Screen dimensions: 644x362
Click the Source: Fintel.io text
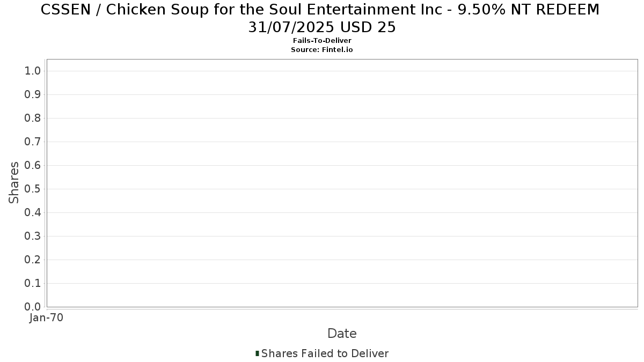point(322,49)
